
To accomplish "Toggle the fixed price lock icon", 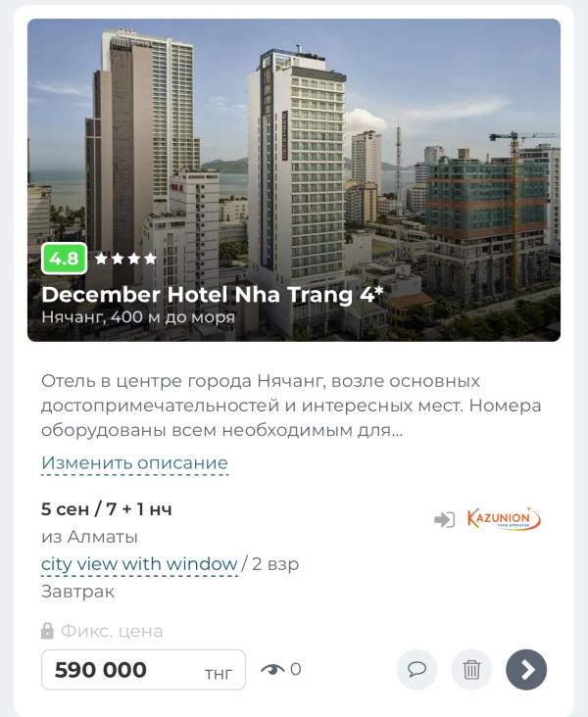I will click(47, 631).
